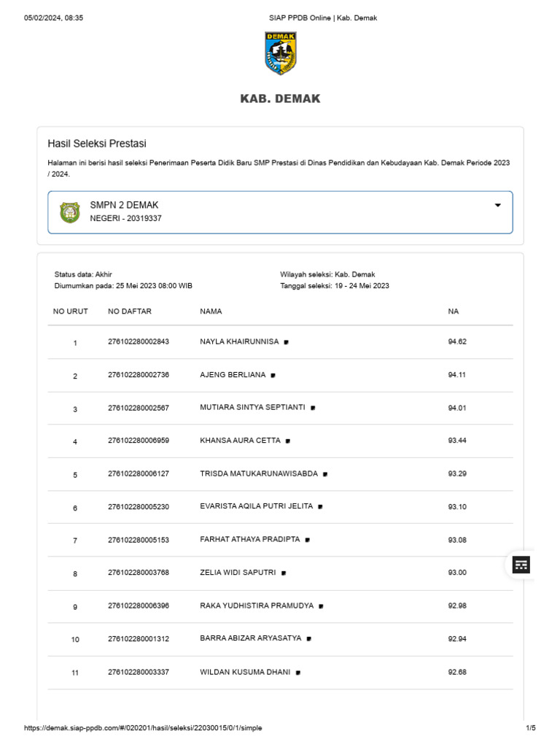Click the NAMA column header
The image size is (560, 747).
211,311
